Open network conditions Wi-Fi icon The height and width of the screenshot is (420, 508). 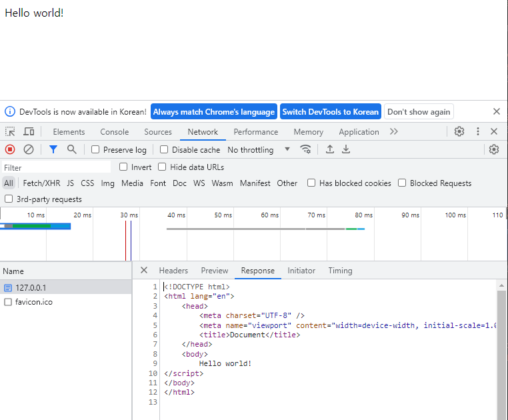click(305, 149)
